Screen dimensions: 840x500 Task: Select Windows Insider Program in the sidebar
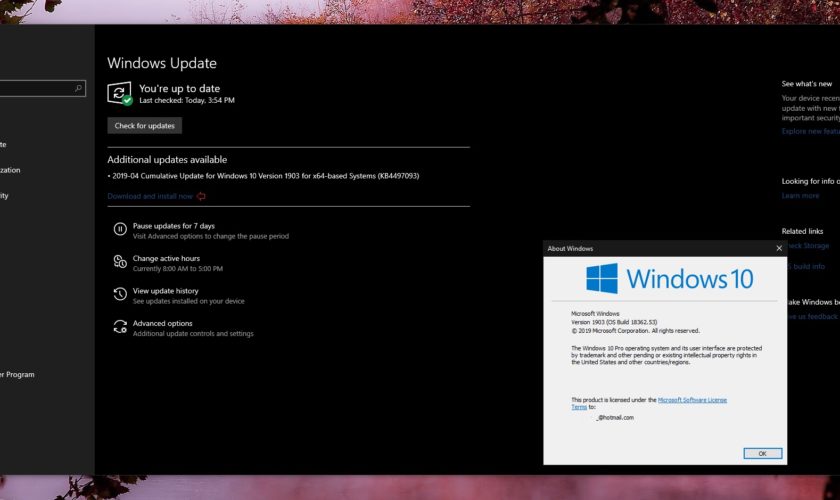(x=18, y=375)
